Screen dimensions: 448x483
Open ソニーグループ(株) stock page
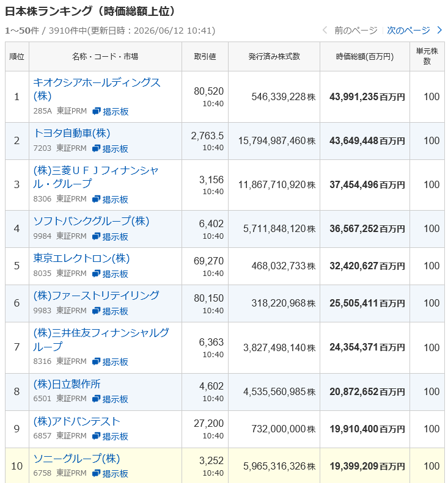[76, 459]
